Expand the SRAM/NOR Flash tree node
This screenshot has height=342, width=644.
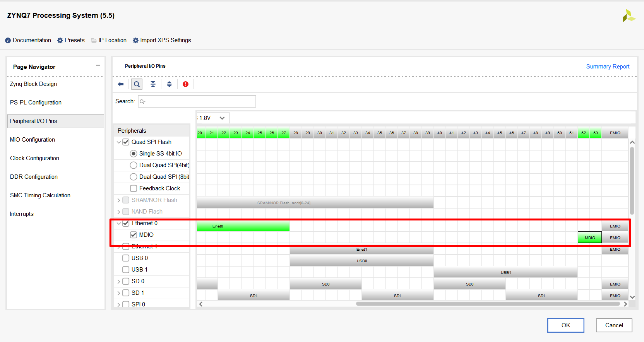(x=119, y=200)
